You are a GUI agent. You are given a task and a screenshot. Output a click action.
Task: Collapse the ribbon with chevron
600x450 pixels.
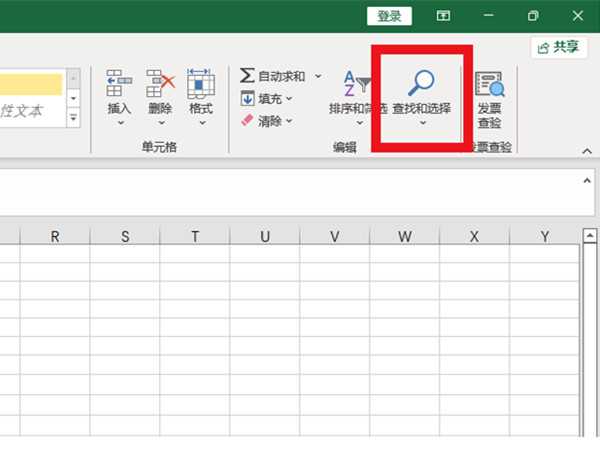[x=587, y=151]
